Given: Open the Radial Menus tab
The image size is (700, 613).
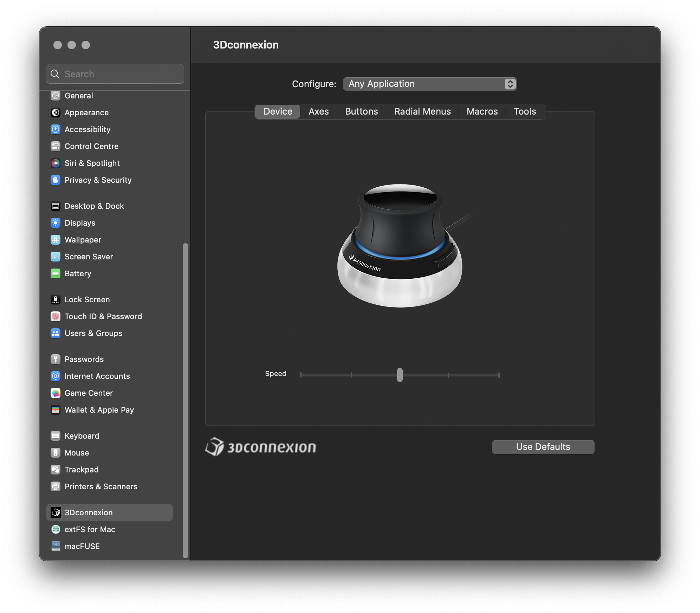Looking at the screenshot, I should pos(422,111).
